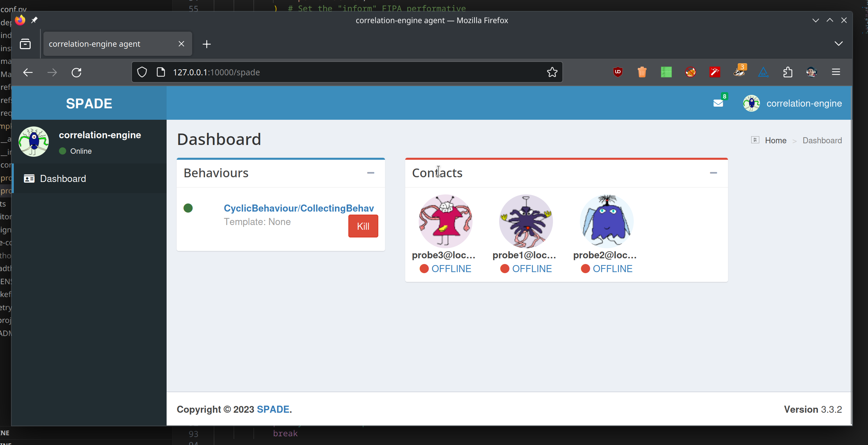Open the tracking protection shield icon
The image size is (868, 445).
click(x=142, y=72)
